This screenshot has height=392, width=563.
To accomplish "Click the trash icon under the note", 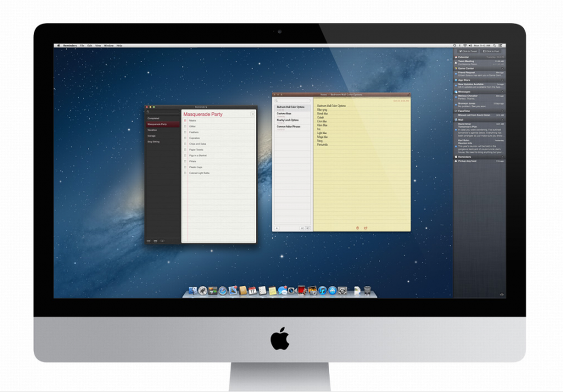I will [357, 228].
